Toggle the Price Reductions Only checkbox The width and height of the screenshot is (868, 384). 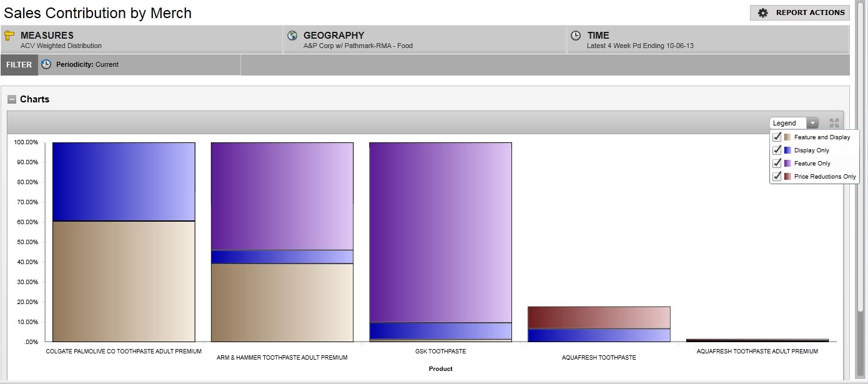point(777,176)
